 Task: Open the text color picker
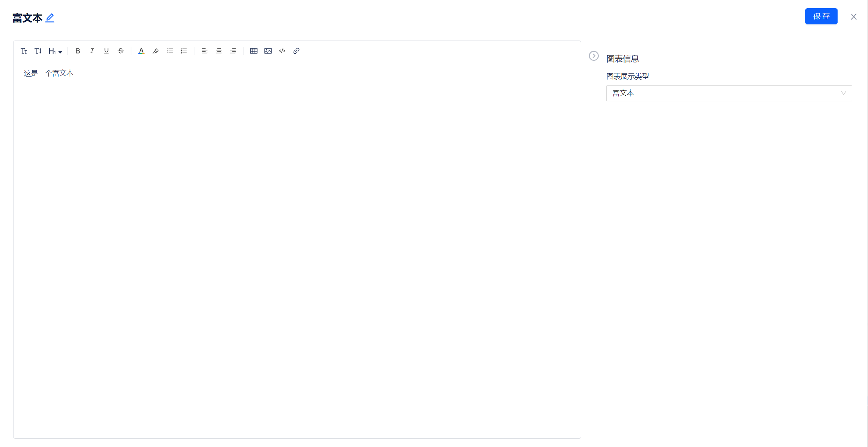141,51
